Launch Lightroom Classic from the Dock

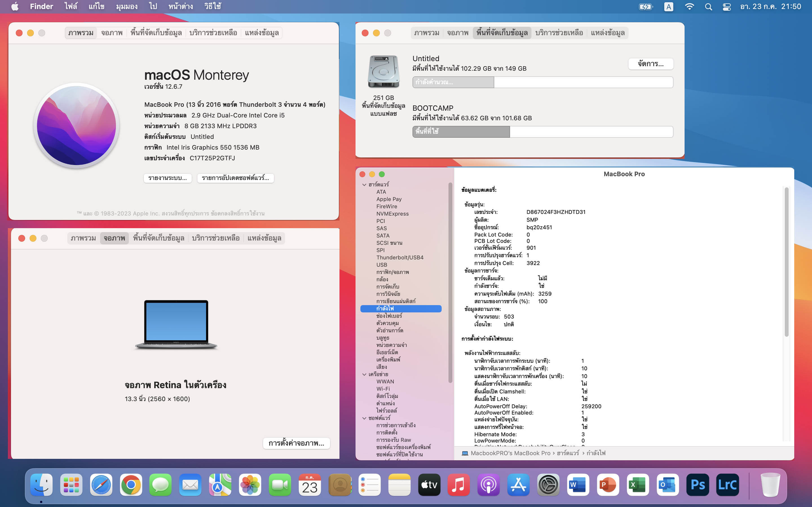tap(727, 485)
